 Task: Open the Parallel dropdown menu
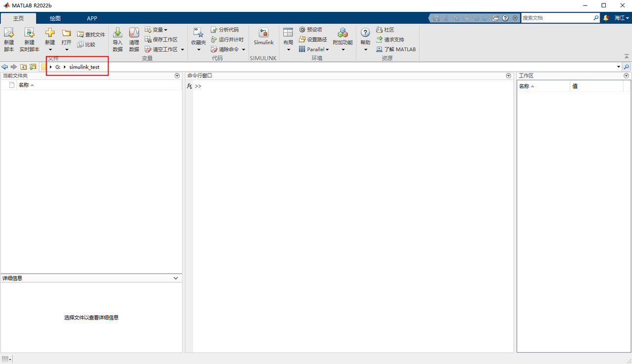314,49
